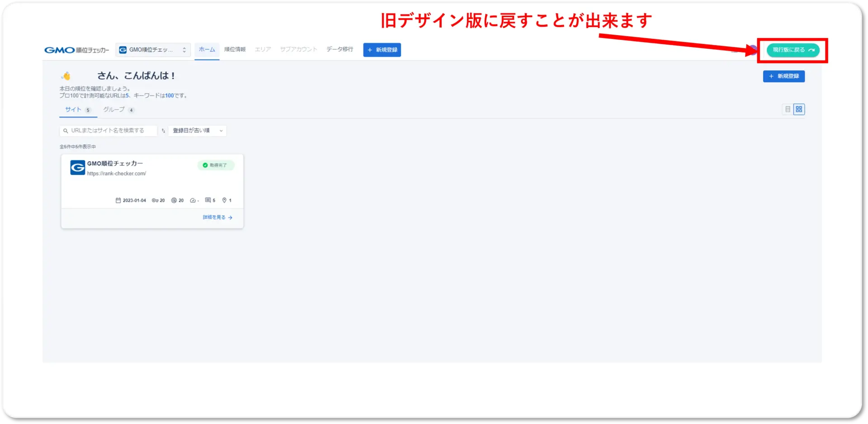This screenshot has width=868, height=424.
Task: Select the サイト tab
Action: (x=78, y=110)
